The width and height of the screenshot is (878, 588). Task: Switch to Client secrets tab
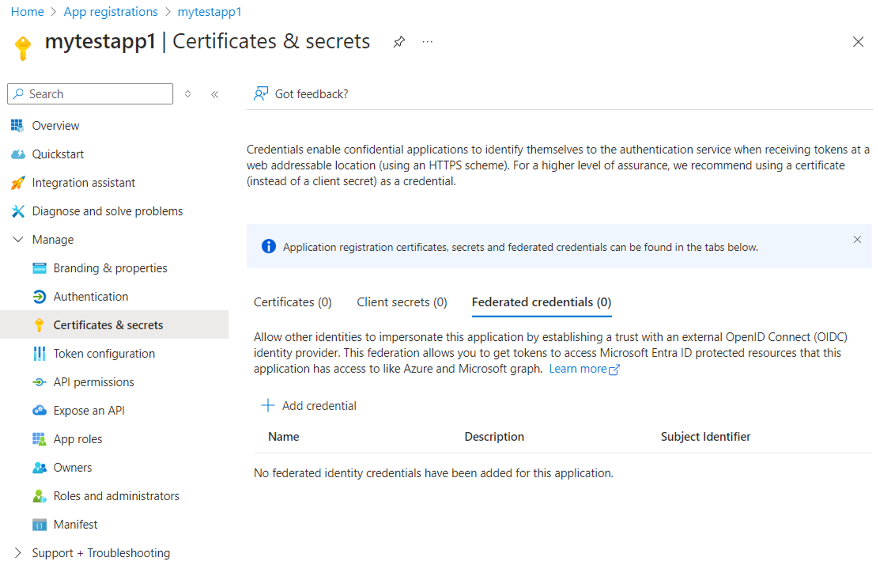coord(401,302)
